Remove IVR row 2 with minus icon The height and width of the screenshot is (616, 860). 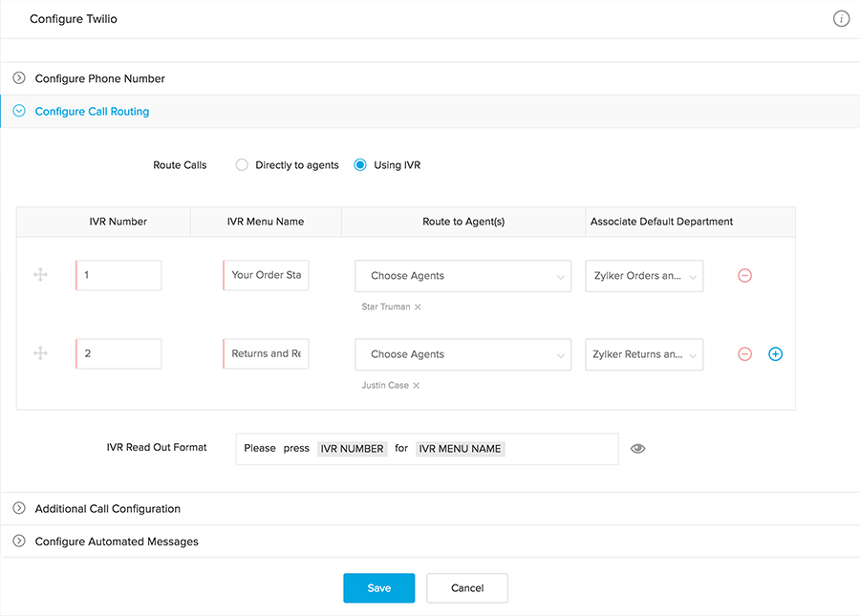point(745,354)
